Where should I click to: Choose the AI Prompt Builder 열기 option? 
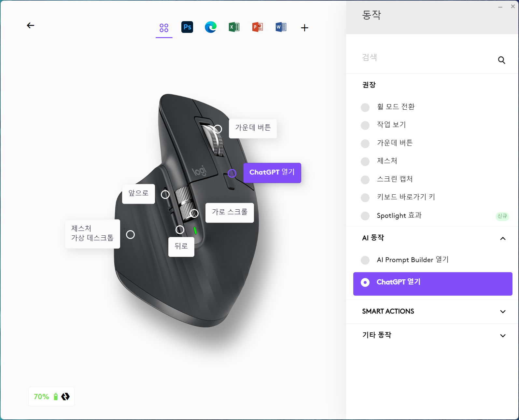[x=365, y=260]
